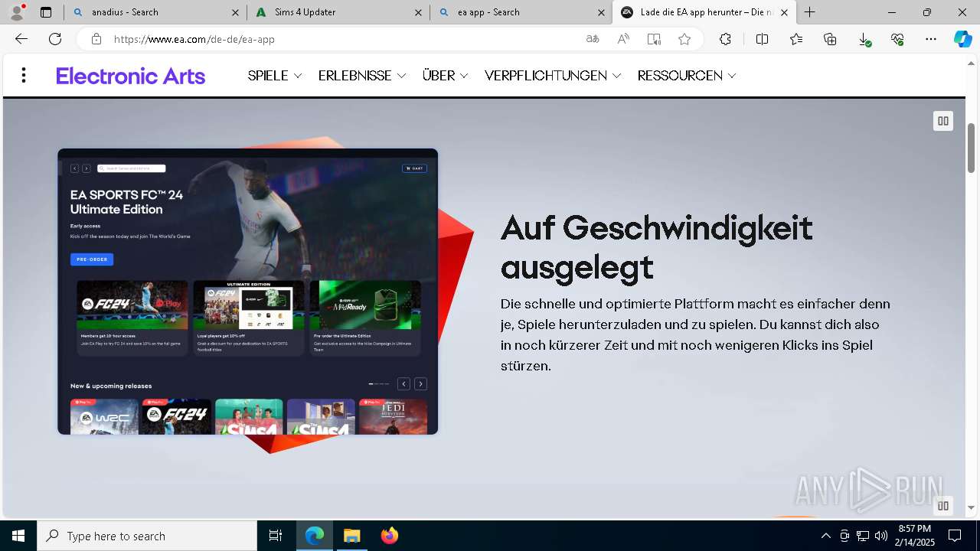Switch to Sims 4 Updater tab
Screen dimensions: 980x551
pos(338,12)
